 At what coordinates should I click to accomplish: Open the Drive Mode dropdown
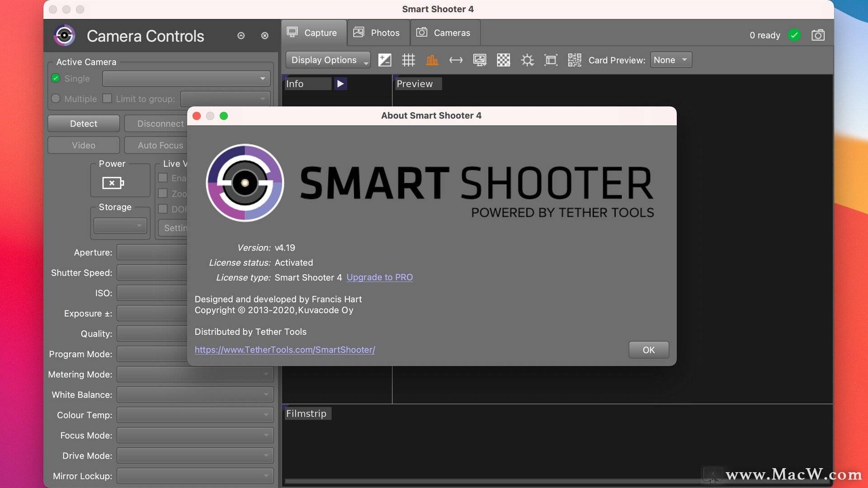tap(195, 455)
